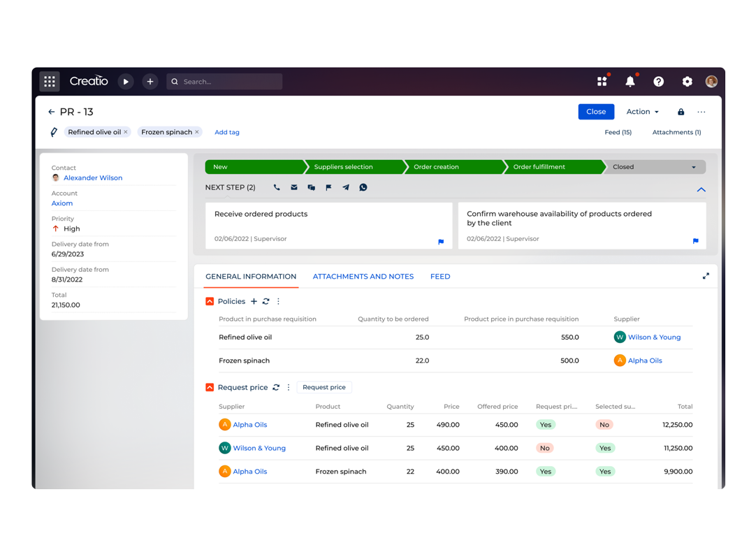The image size is (756, 559).
Task: Open WhatsApp icon in the Next Step toolbar
Action: point(363,187)
